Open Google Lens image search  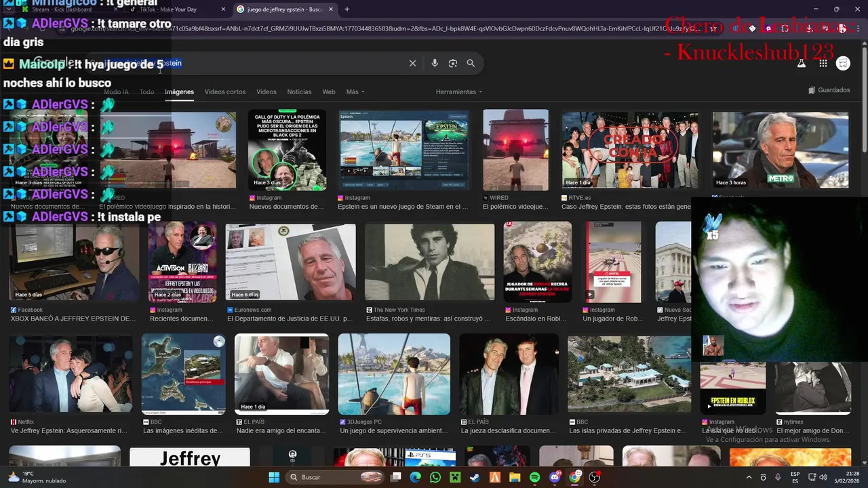[x=453, y=63]
